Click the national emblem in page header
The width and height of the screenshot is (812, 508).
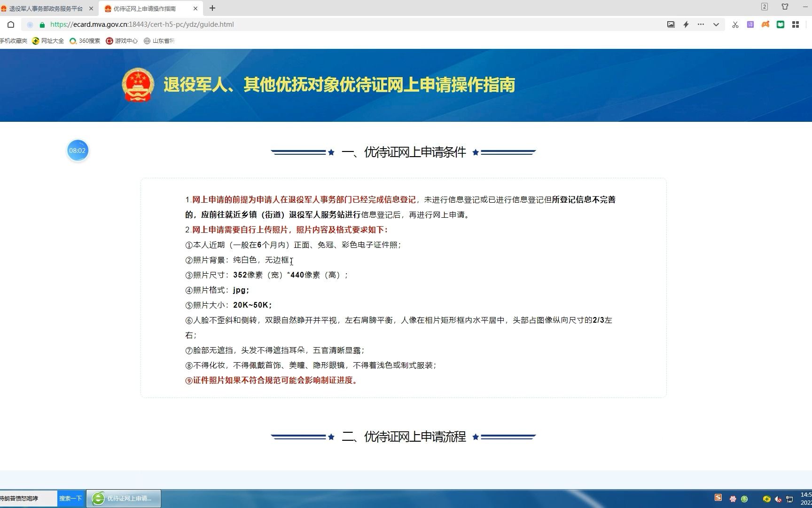click(138, 85)
